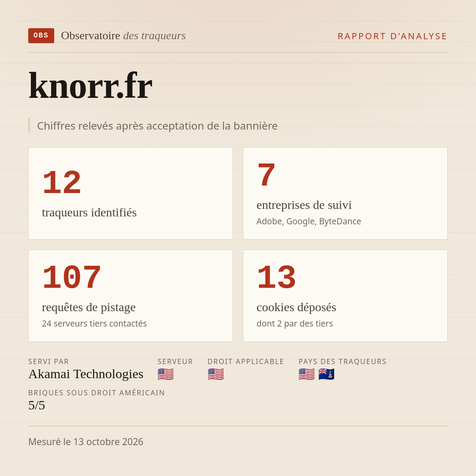Click the Serveur column label
Image resolution: width=476 pixels, height=476 pixels.
(x=175, y=361)
